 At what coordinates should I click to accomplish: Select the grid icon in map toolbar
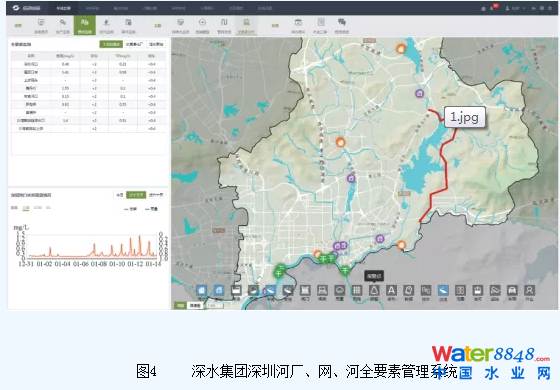tap(357, 290)
